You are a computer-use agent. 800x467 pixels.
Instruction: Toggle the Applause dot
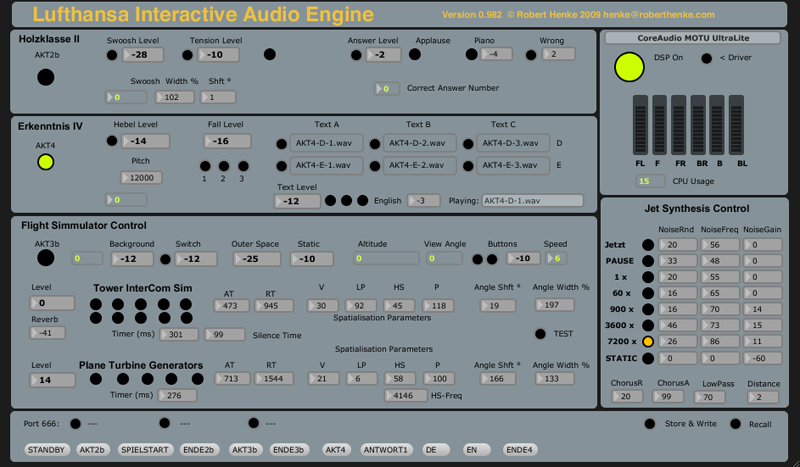[413, 54]
